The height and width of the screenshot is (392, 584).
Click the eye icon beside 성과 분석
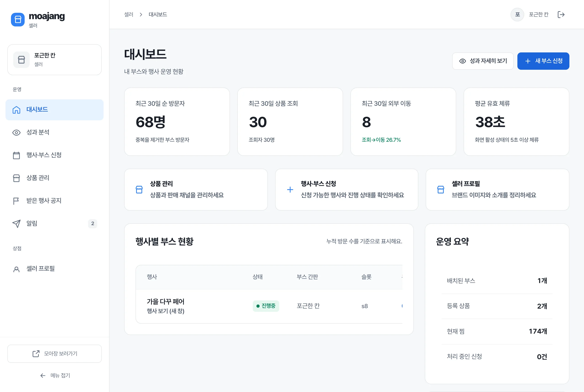coord(16,132)
